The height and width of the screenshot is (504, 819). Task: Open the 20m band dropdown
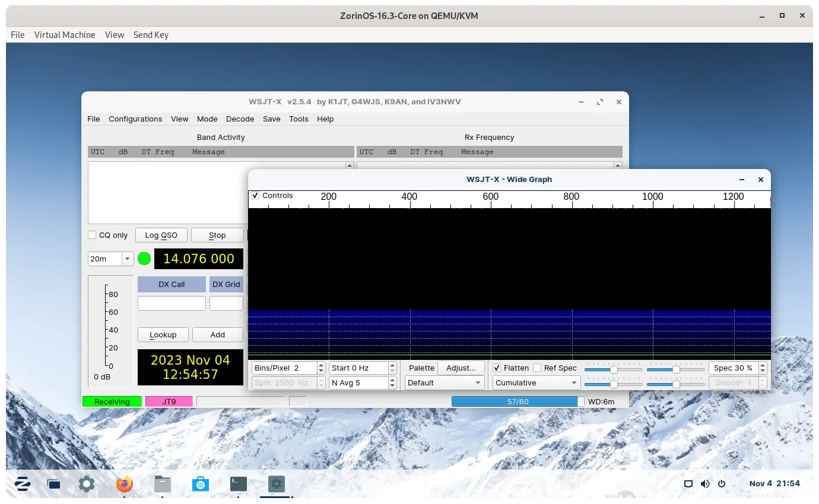tap(110, 259)
